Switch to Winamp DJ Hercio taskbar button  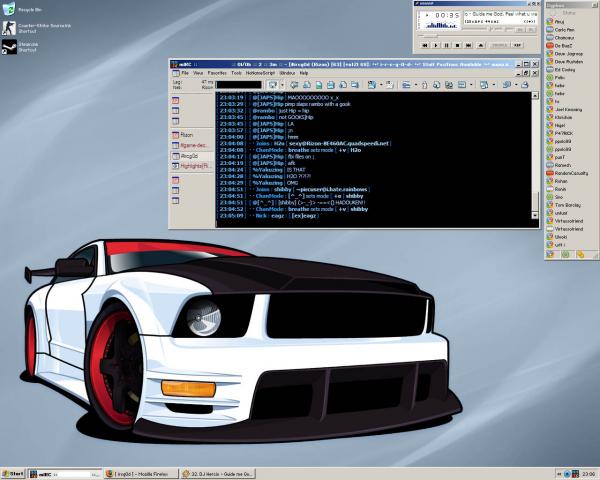[x=218, y=474]
